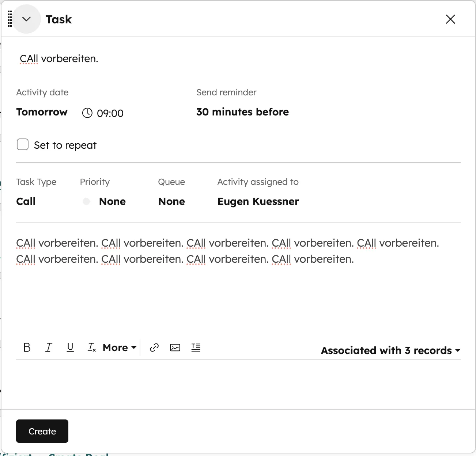Underline the selected text
Image resolution: width=476 pixels, height=456 pixels.
(x=70, y=347)
